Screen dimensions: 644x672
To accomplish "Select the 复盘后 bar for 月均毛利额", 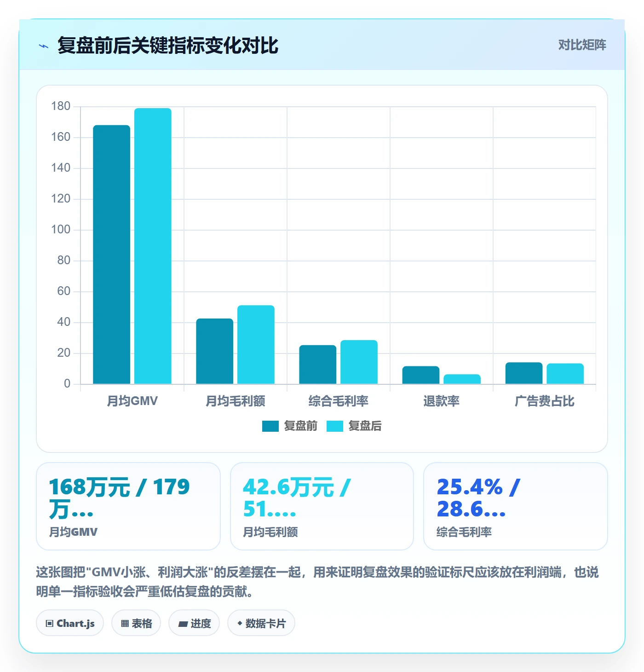I will click(256, 345).
